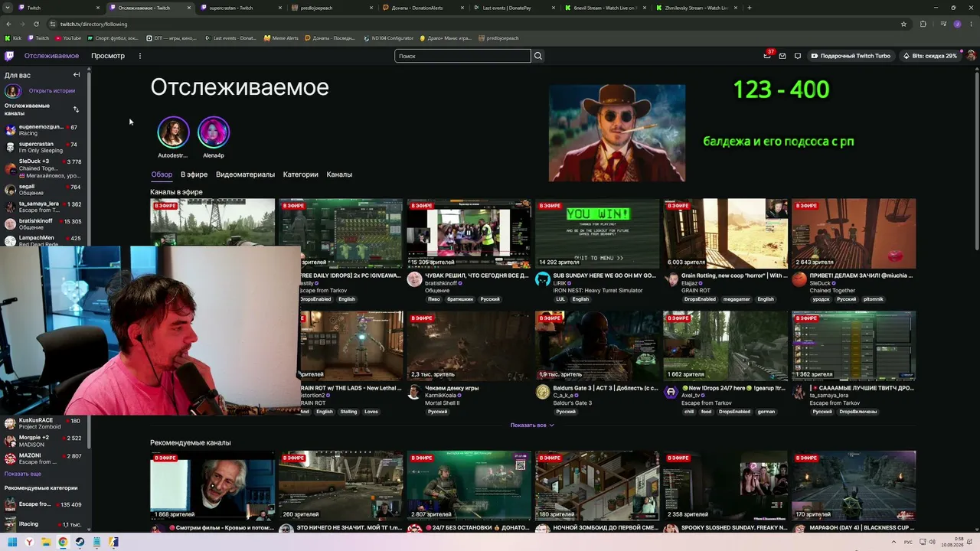This screenshot has height=551, width=980.
Task: Open bratishkinoff channel in sidebar
Action: [44, 224]
